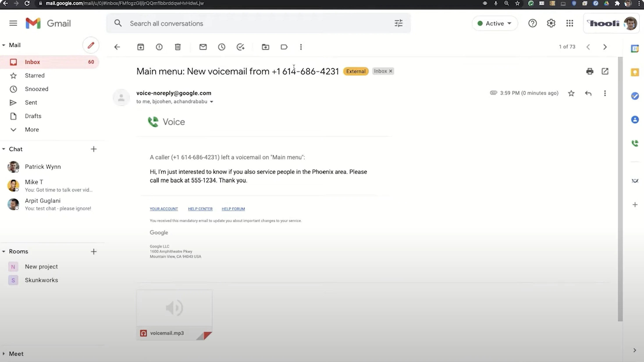This screenshot has width=644, height=362.
Task: Open HELP CENTER link in email
Action: (200, 209)
